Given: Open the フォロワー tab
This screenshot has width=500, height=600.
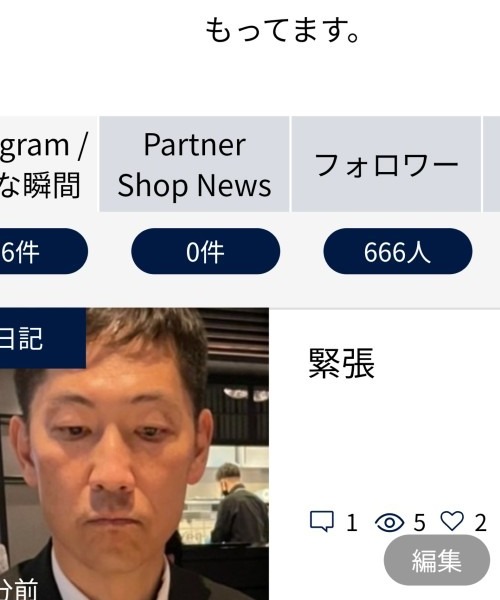Looking at the screenshot, I should point(386,164).
